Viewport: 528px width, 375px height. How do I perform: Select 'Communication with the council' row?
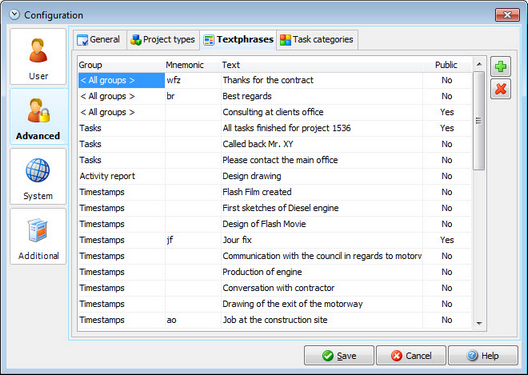pyautogui.click(x=275, y=256)
